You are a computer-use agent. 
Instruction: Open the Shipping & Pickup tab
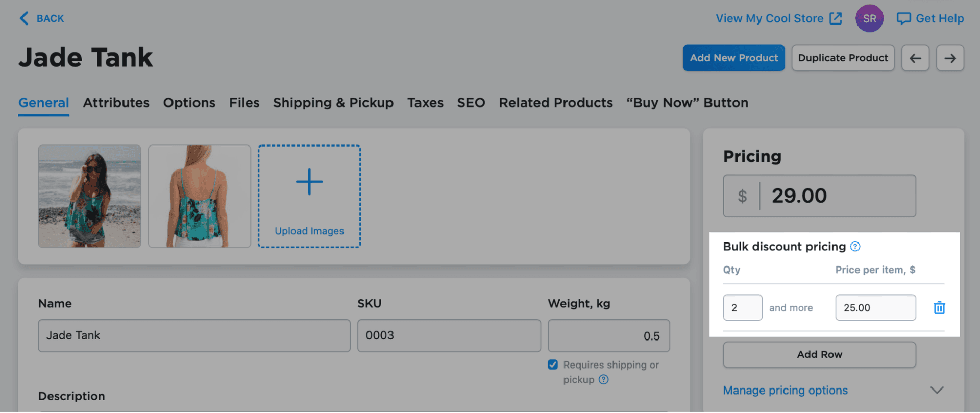click(333, 103)
